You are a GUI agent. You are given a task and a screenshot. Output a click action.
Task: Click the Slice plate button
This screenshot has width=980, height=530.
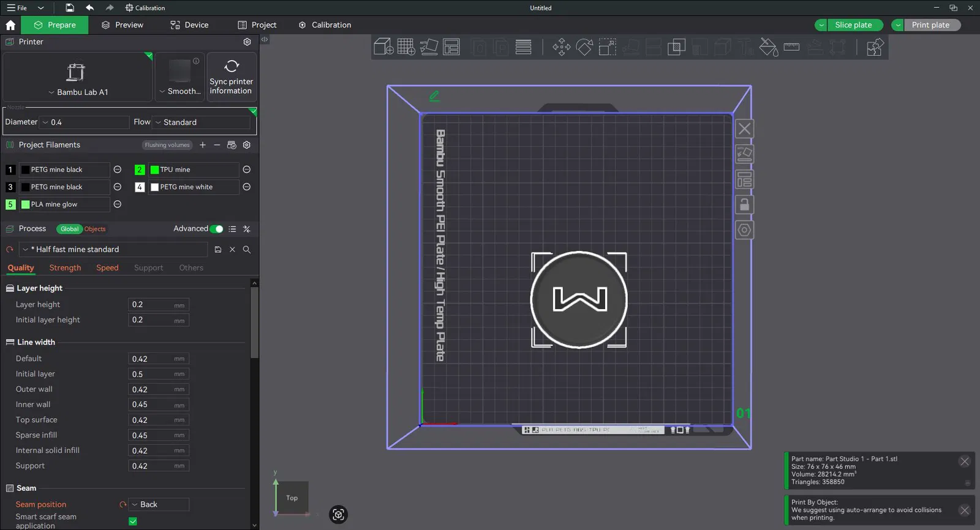coord(853,25)
